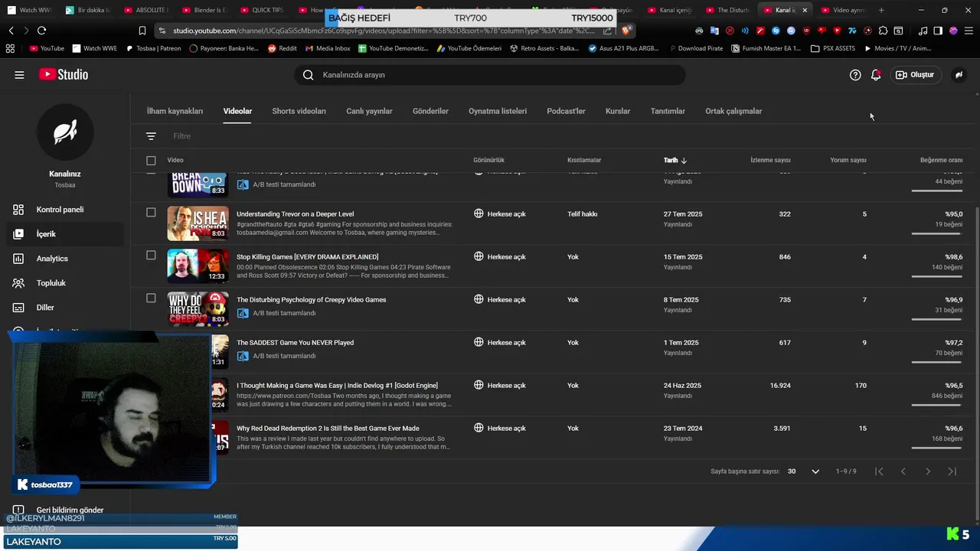
Task: Open I Thought Making a Game Was Easy title
Action: point(337,386)
